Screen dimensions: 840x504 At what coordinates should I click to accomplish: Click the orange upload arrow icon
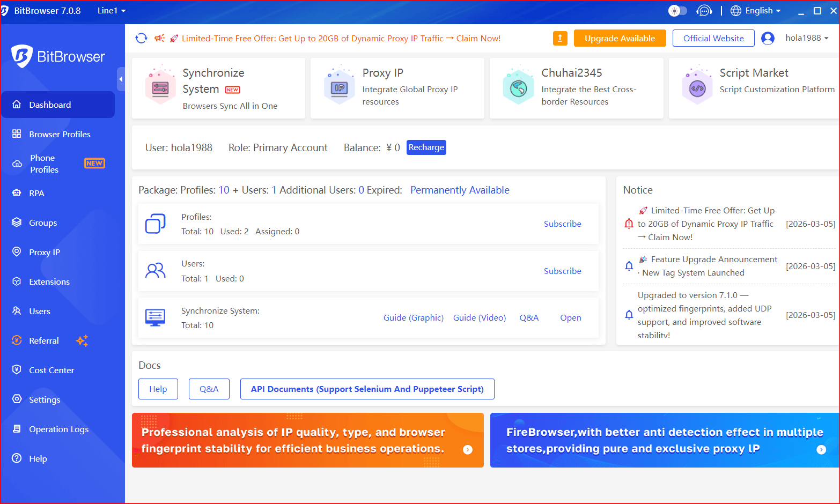pos(560,38)
